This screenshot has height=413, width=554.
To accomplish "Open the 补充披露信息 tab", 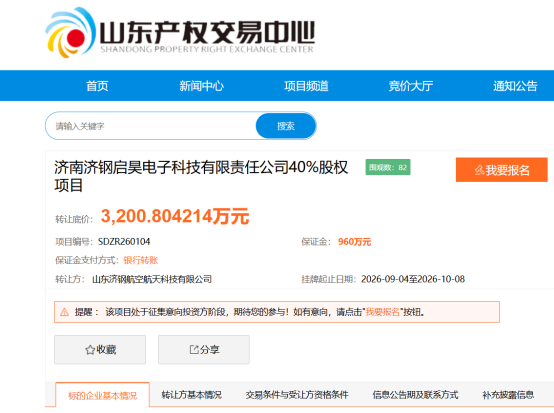I will coord(508,395).
